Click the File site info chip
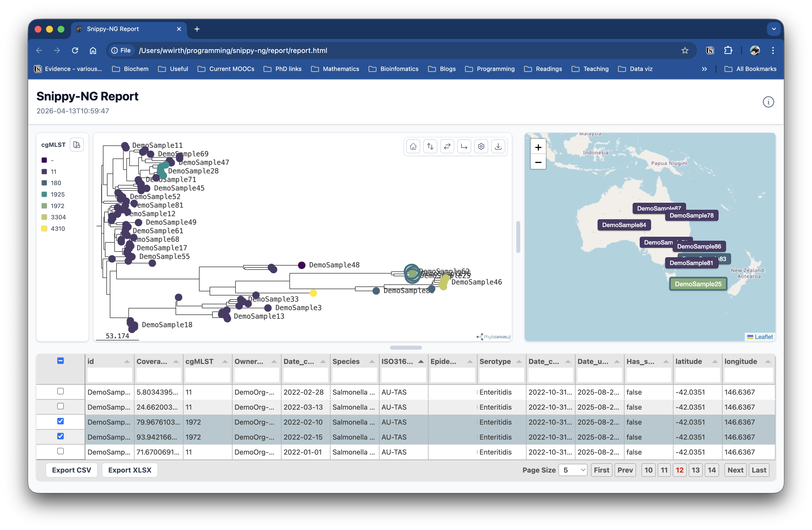 click(121, 50)
